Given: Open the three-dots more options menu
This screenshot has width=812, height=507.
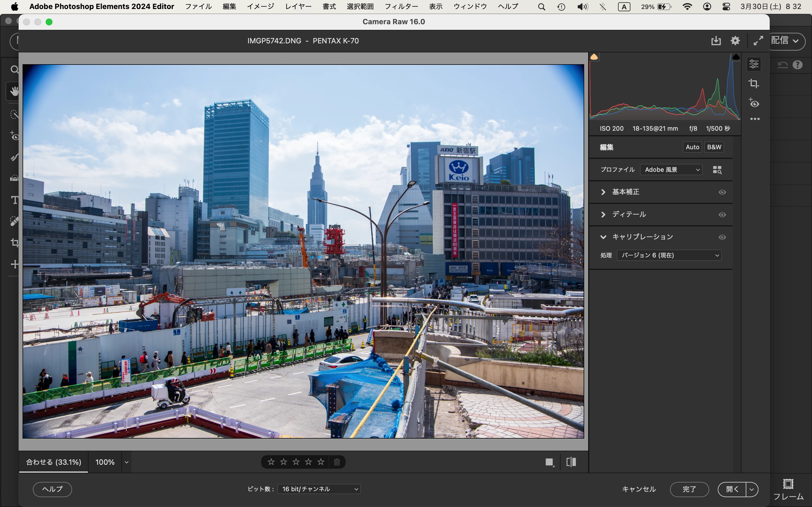Looking at the screenshot, I should pyautogui.click(x=754, y=119).
